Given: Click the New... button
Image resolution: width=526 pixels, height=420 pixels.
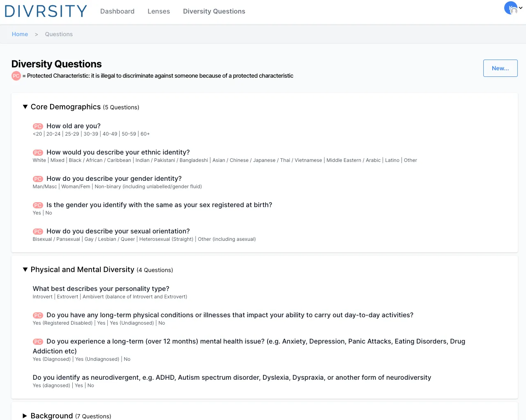Looking at the screenshot, I should 500,68.
